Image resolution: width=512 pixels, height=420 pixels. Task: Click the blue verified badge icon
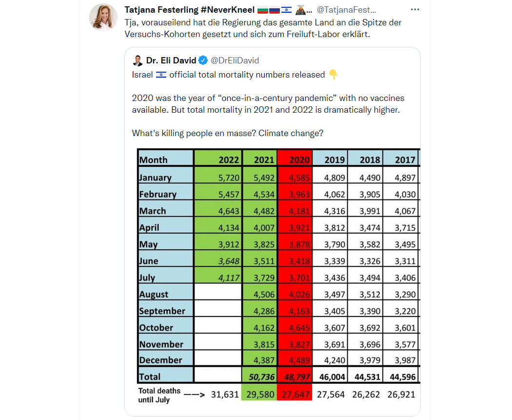[203, 60]
